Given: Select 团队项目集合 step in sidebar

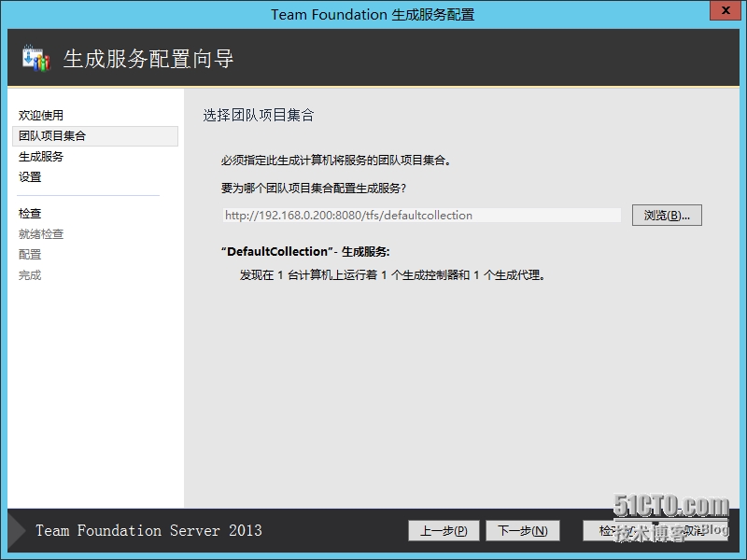Looking at the screenshot, I should (95, 136).
